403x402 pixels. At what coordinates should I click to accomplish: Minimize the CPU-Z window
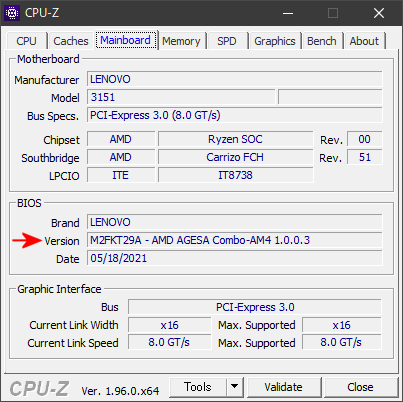pos(288,13)
